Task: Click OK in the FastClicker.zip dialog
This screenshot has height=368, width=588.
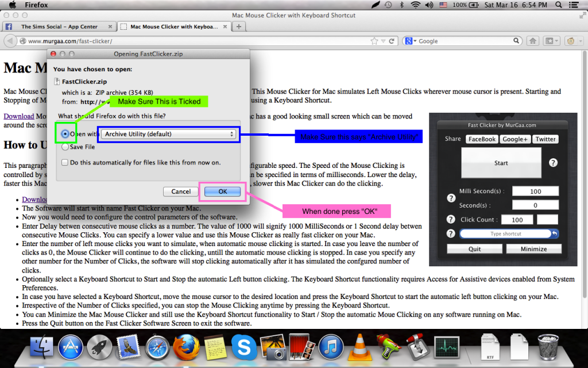Action: click(x=222, y=191)
